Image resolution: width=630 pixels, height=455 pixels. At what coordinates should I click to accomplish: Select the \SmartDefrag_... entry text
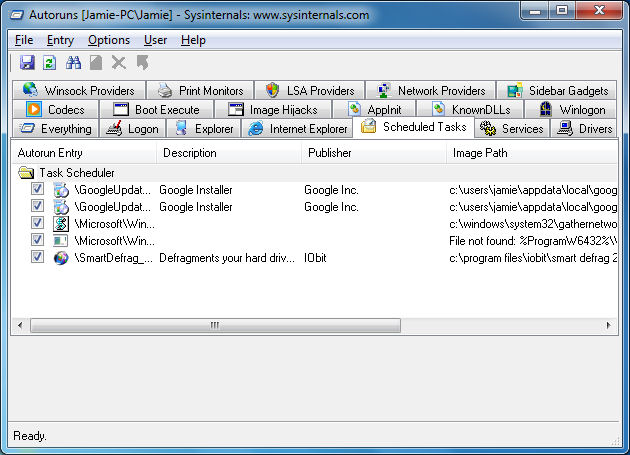click(114, 258)
